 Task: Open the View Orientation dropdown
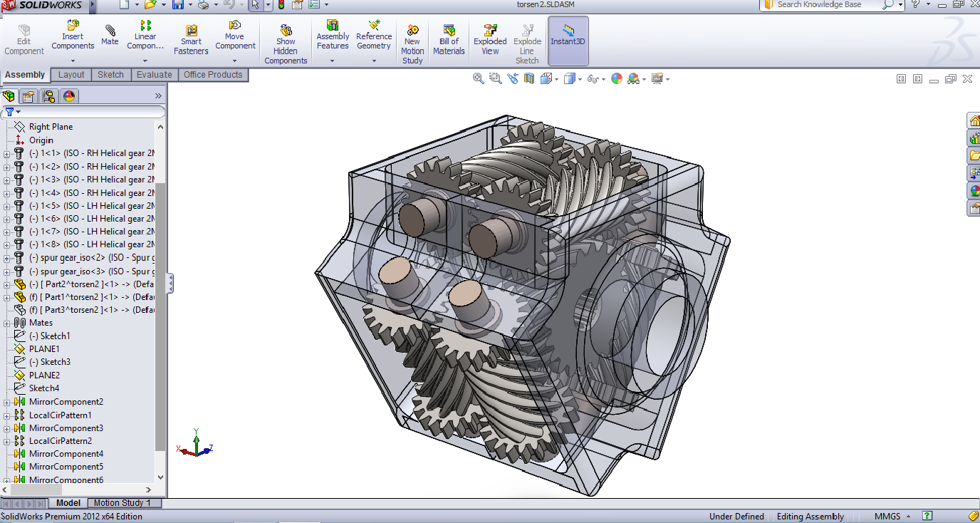[556, 79]
